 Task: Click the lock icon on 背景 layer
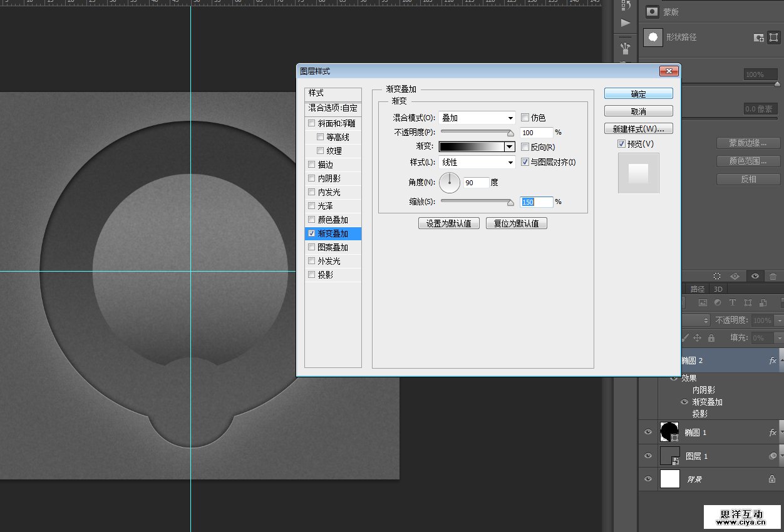pos(772,479)
